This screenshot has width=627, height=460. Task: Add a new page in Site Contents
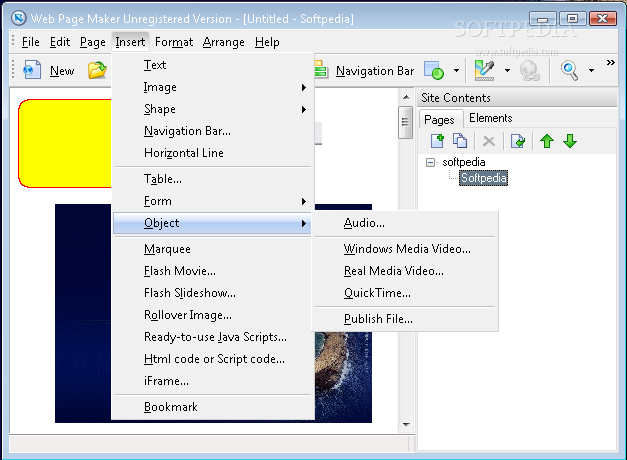[x=437, y=141]
